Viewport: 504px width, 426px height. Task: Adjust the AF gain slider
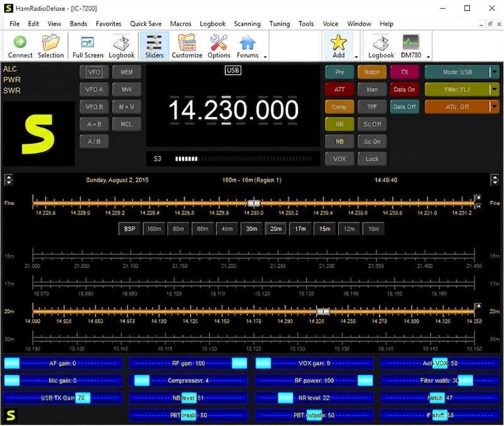point(62,363)
